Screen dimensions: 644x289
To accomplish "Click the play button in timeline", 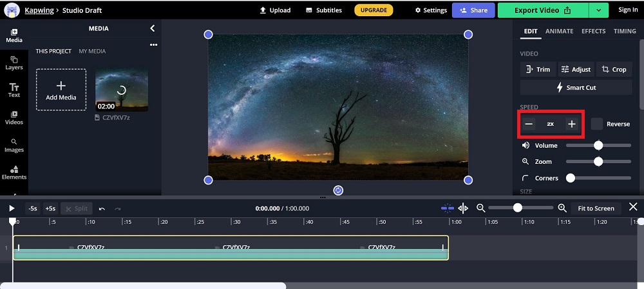I will click(12, 208).
